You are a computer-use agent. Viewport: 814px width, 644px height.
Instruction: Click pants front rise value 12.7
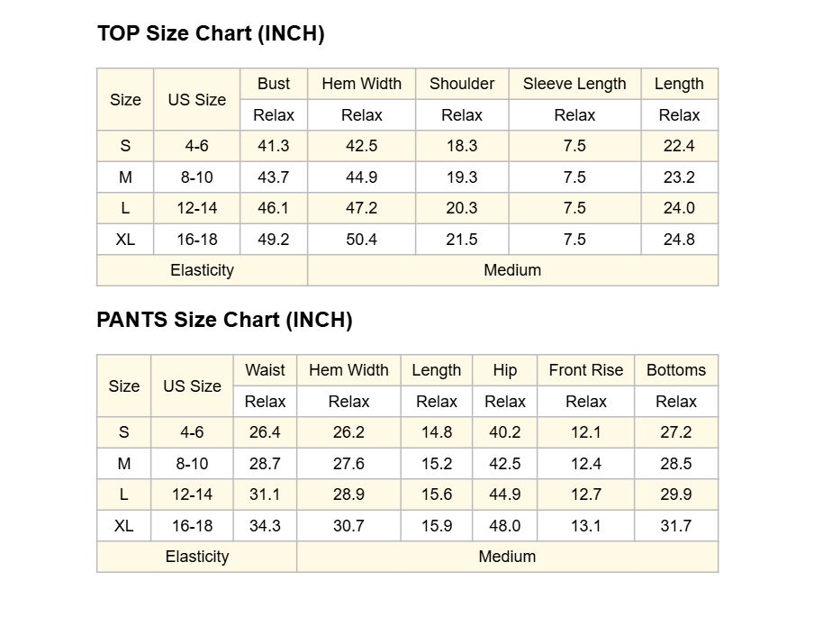(585, 494)
